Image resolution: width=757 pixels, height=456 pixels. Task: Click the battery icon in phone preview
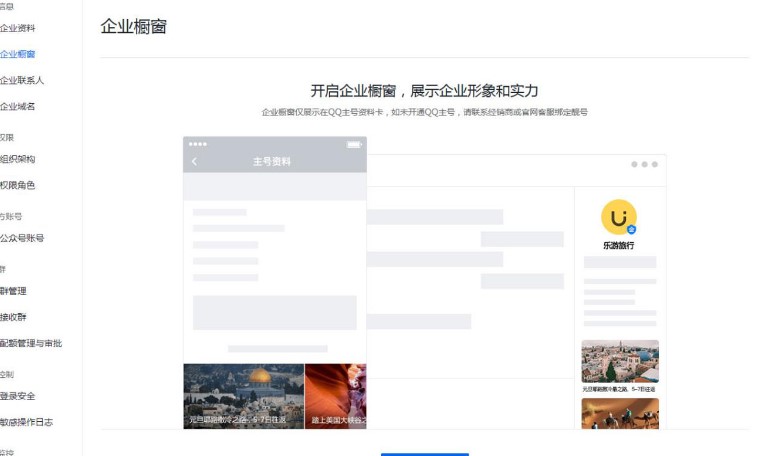click(x=354, y=144)
